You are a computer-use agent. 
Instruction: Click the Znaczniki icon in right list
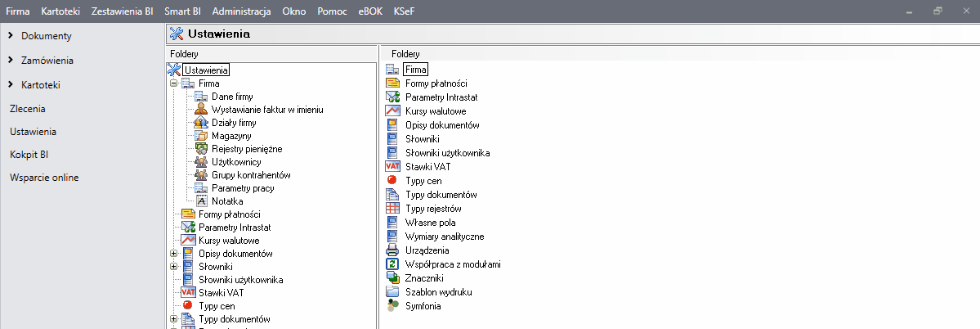coord(392,278)
